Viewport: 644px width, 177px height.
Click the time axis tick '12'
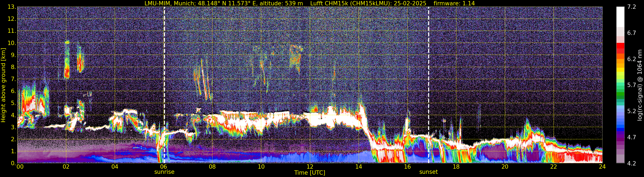pyautogui.click(x=310, y=167)
